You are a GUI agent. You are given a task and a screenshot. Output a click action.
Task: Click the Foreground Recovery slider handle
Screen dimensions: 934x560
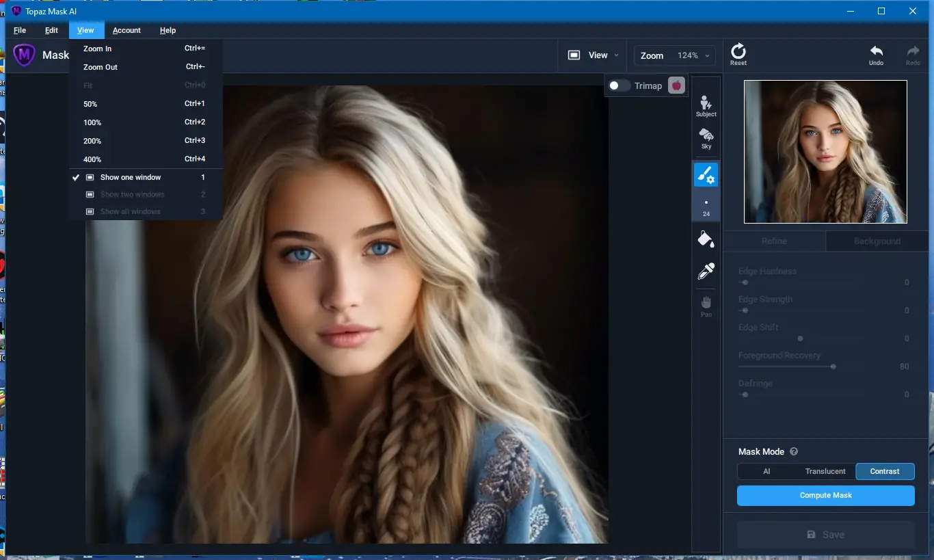[833, 366]
